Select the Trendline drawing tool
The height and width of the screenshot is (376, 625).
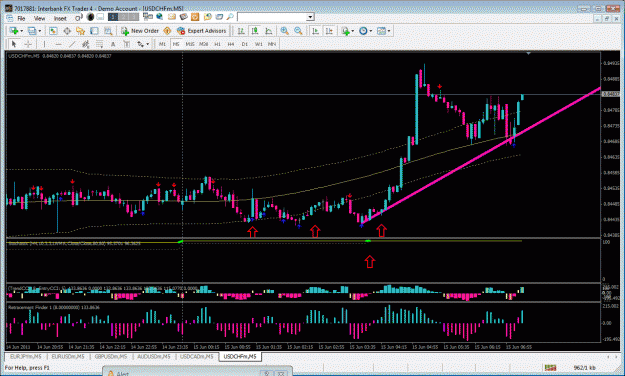[x=72, y=44]
